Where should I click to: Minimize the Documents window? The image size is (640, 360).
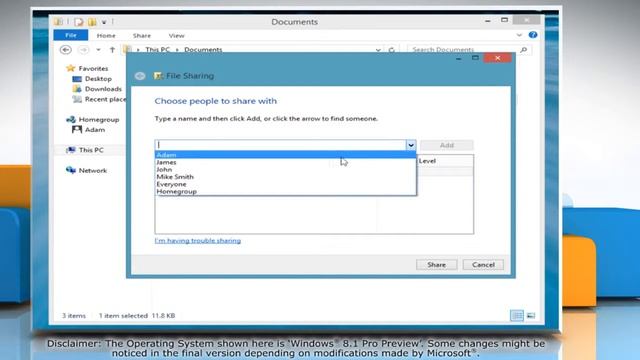coord(488,20)
